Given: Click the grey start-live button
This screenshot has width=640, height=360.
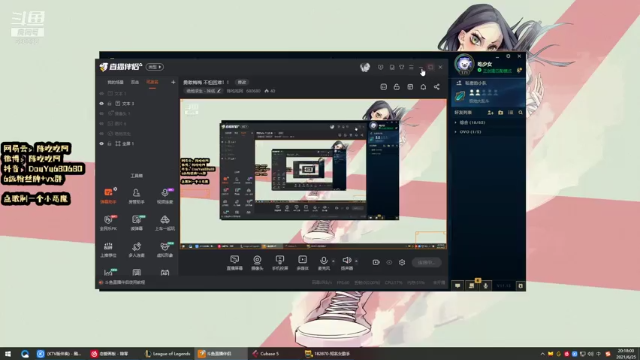Looking at the screenshot, I should pos(427,262).
